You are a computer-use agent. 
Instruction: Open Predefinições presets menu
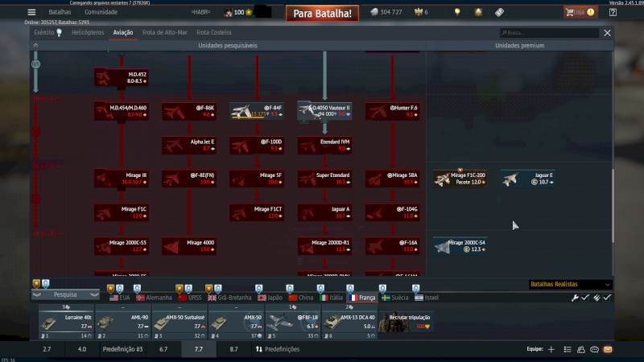click(x=278, y=349)
